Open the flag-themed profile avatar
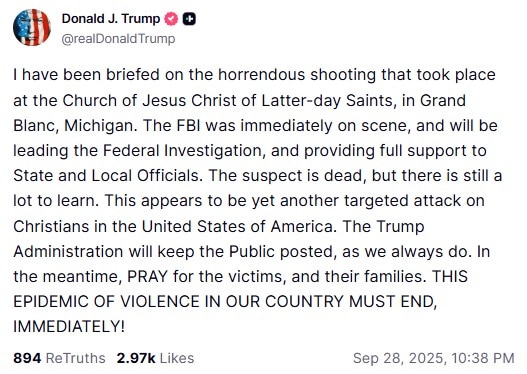 pos(32,27)
